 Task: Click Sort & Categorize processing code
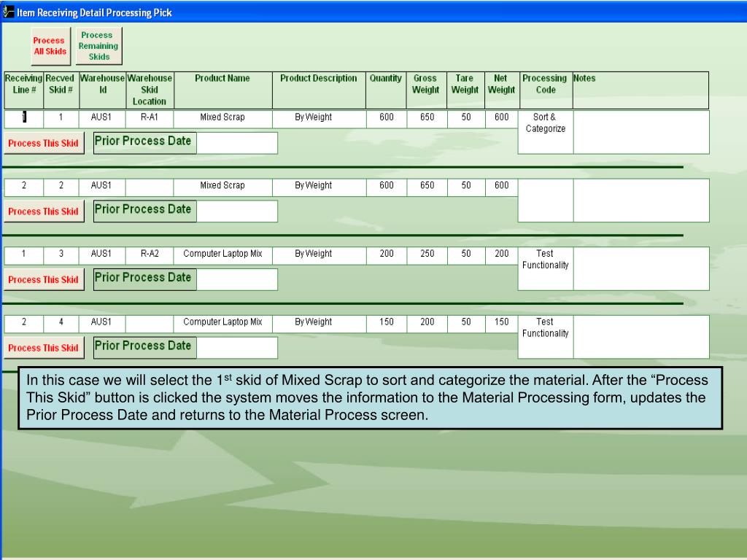[546, 132]
